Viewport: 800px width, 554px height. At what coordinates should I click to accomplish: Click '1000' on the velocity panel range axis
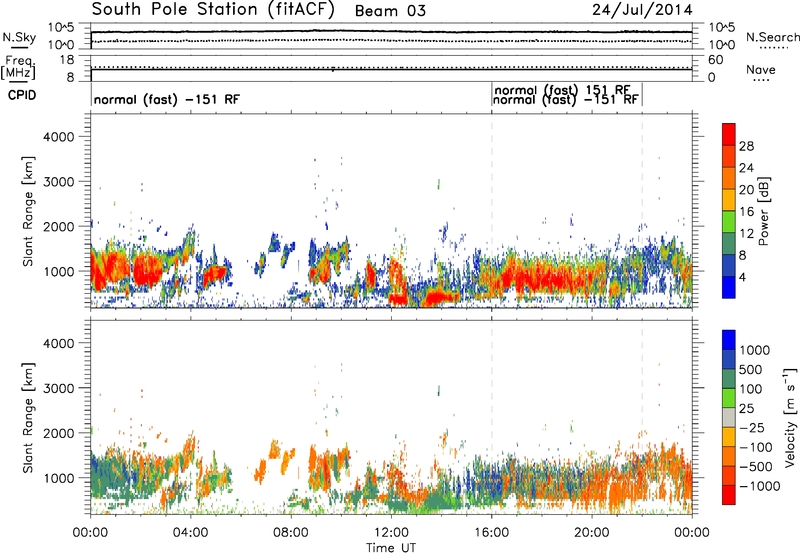pyautogui.click(x=59, y=478)
